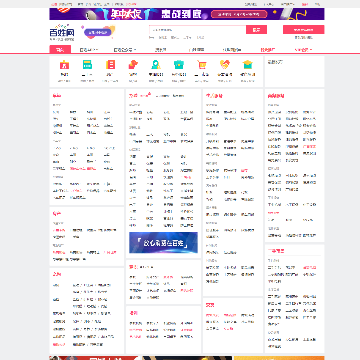Open the red nav item without a dropdown arrow
Screen dimensions: 360x360
click(x=268, y=50)
